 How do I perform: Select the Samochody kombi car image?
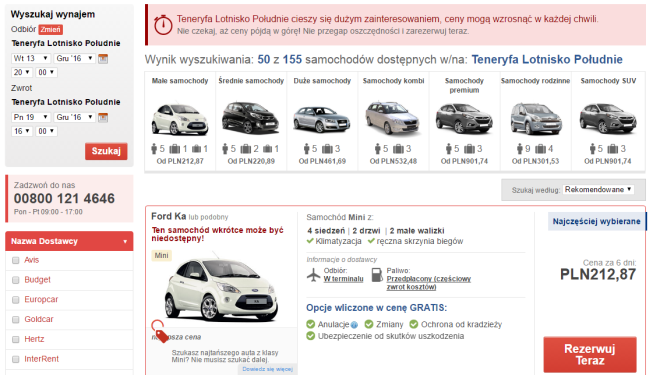tap(393, 118)
